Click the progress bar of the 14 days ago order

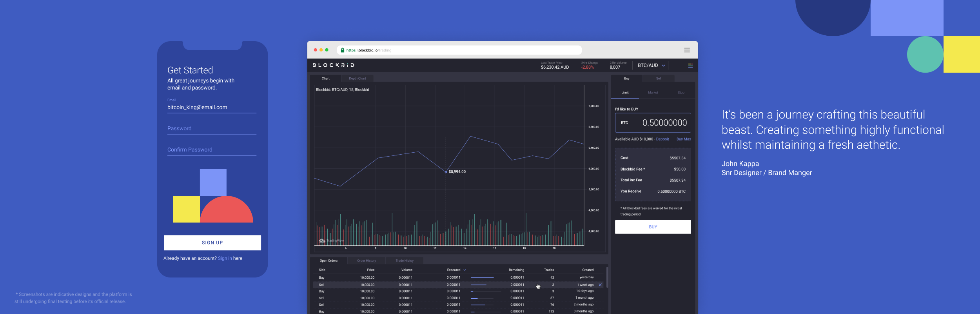click(486, 291)
